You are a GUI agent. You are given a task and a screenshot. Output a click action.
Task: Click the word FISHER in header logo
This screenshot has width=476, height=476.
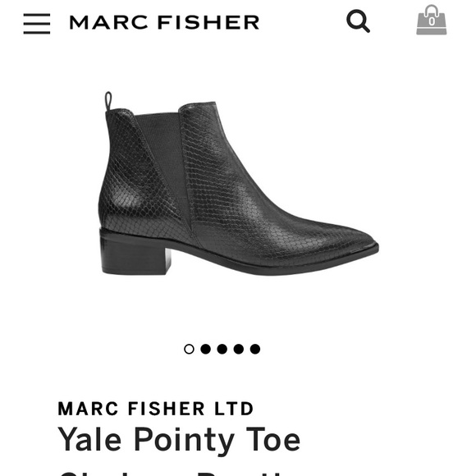tap(208, 22)
